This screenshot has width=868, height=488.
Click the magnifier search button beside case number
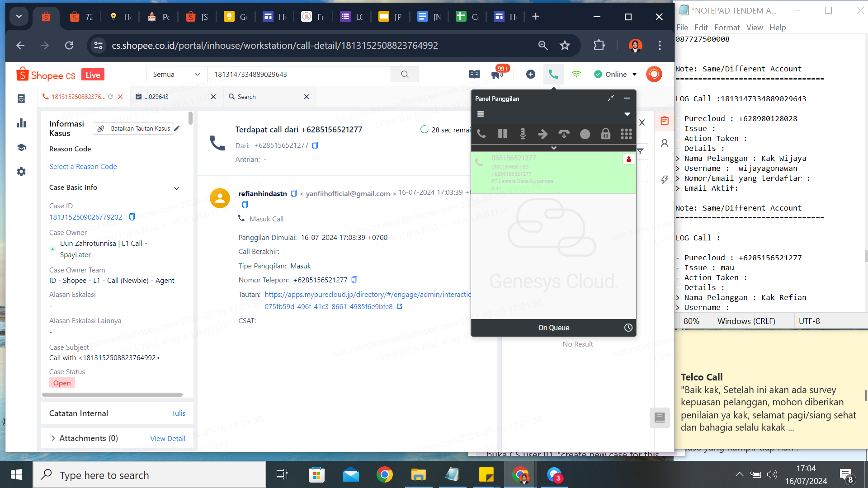405,74
